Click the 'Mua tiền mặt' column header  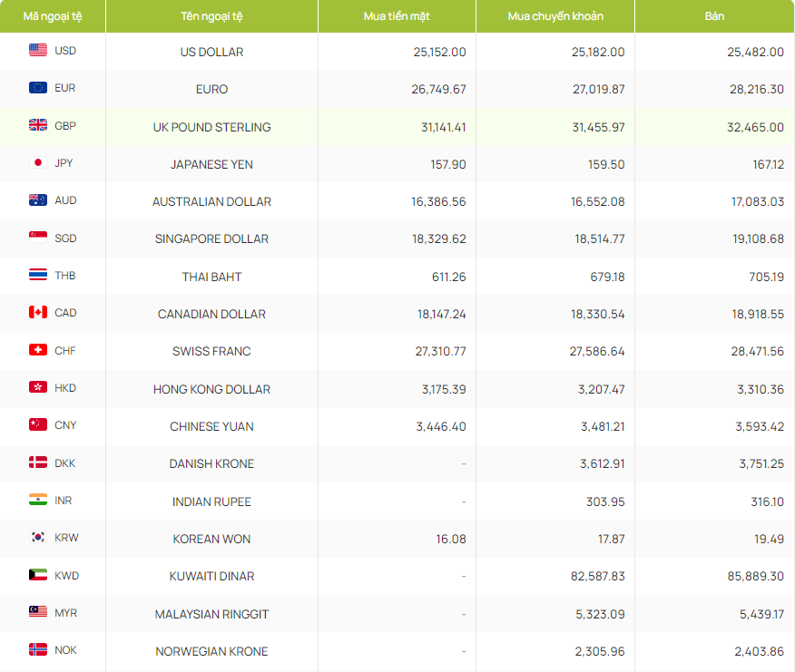point(397,16)
